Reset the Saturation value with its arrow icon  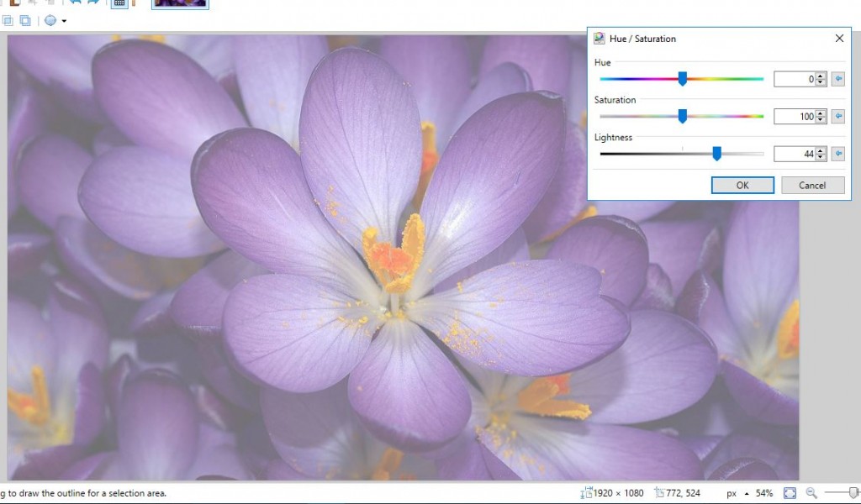click(x=837, y=117)
